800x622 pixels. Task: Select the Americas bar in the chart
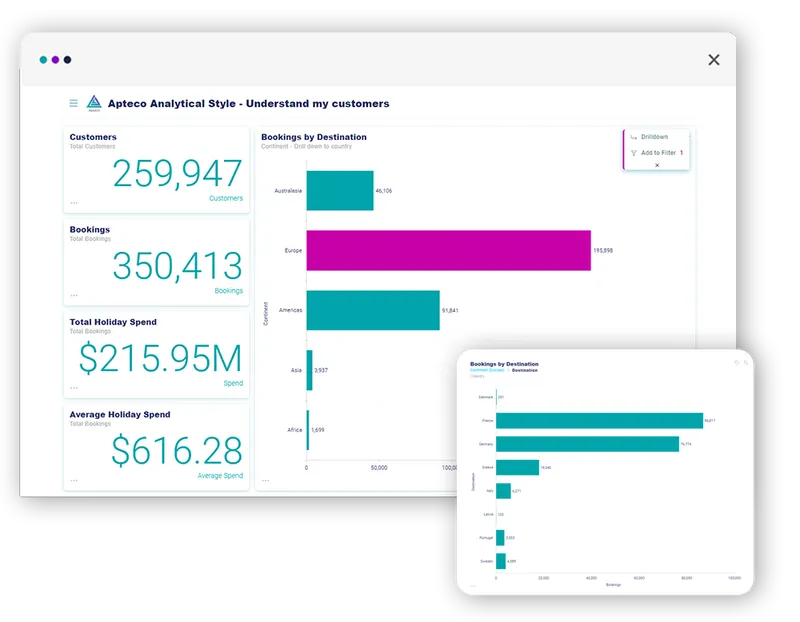point(373,310)
